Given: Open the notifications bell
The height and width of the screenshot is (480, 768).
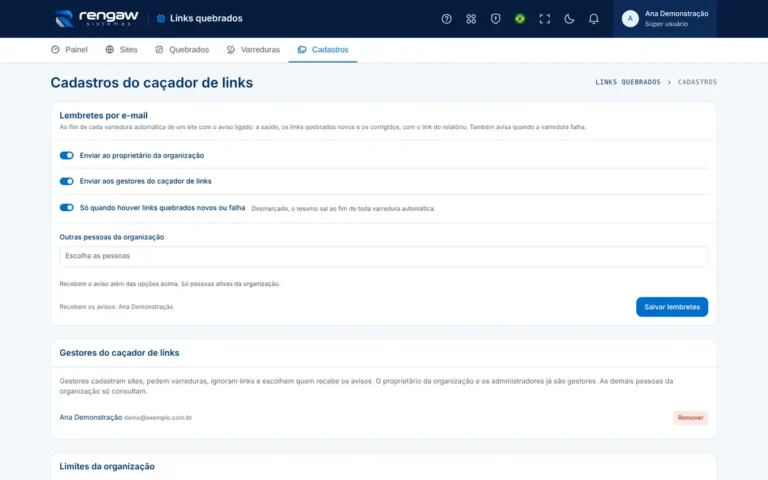Looking at the screenshot, I should click(x=594, y=19).
